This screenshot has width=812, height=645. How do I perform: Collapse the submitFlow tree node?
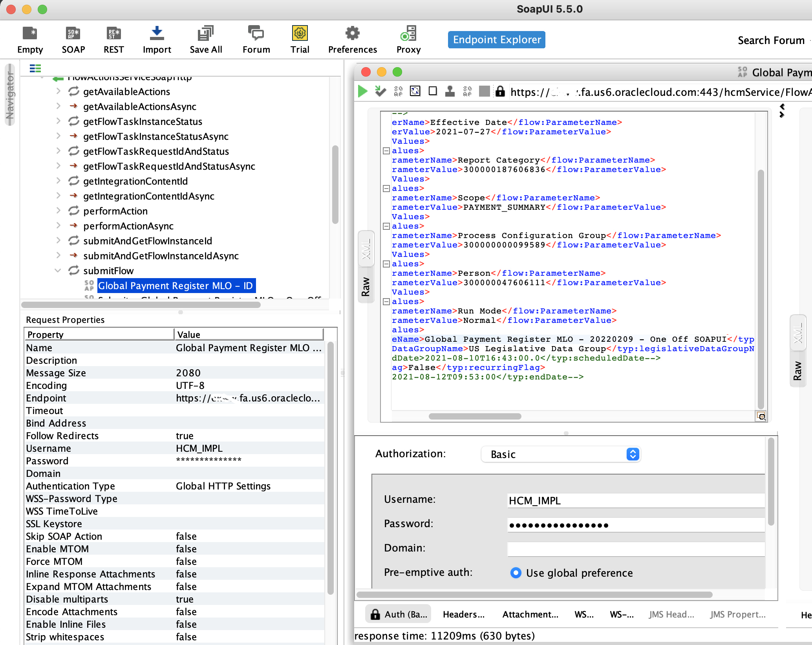pyautogui.click(x=58, y=271)
